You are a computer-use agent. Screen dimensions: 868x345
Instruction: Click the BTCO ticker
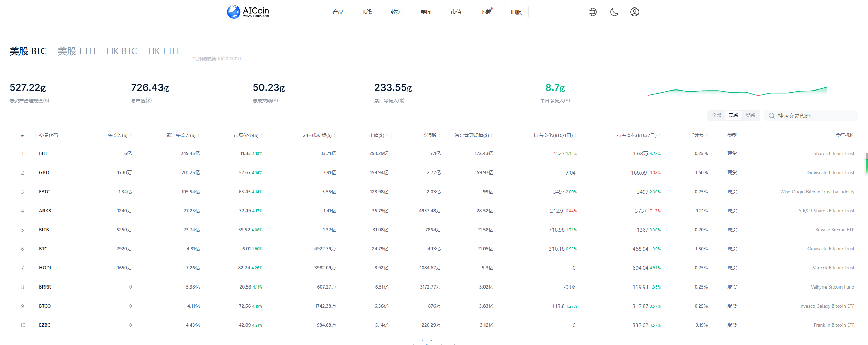click(x=45, y=306)
